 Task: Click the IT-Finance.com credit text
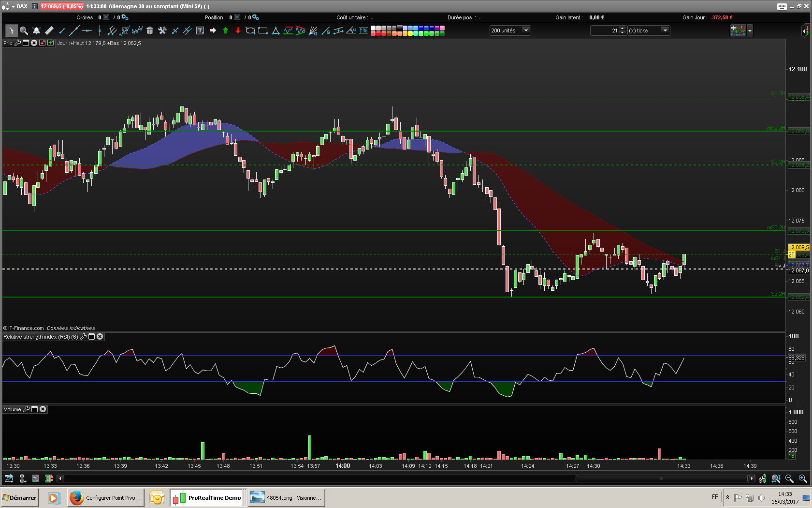(x=24, y=328)
